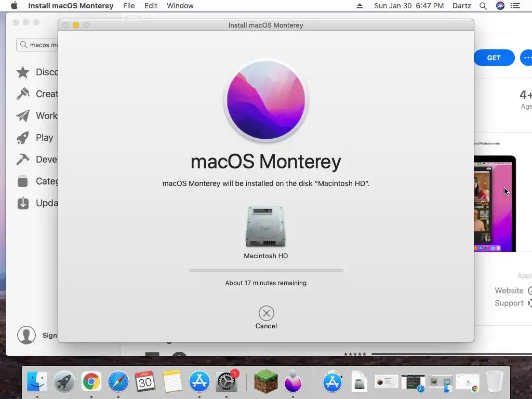Screen dimensions: 532x399
Task: Click the Monterey screenshot preview in App Store
Action: point(495,204)
